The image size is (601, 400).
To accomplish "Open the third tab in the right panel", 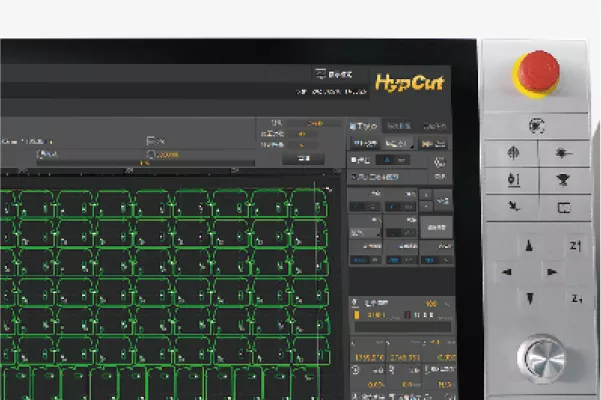I will 434,126.
